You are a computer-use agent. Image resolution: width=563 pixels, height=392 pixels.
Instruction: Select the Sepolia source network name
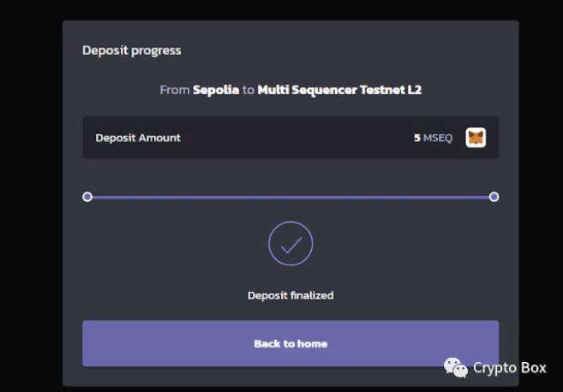coord(215,90)
